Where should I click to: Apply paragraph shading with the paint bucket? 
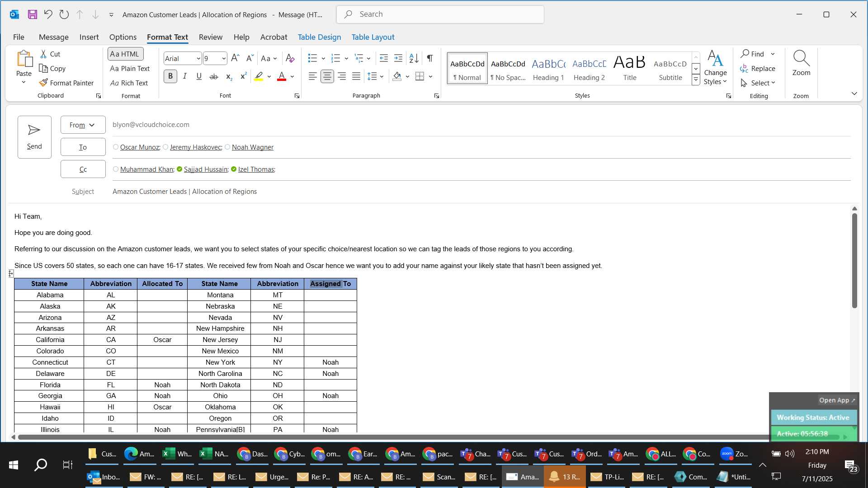(x=397, y=76)
